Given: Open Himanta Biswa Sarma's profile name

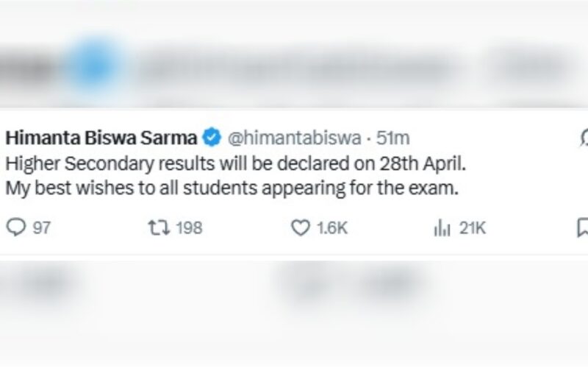Looking at the screenshot, I should point(102,137).
